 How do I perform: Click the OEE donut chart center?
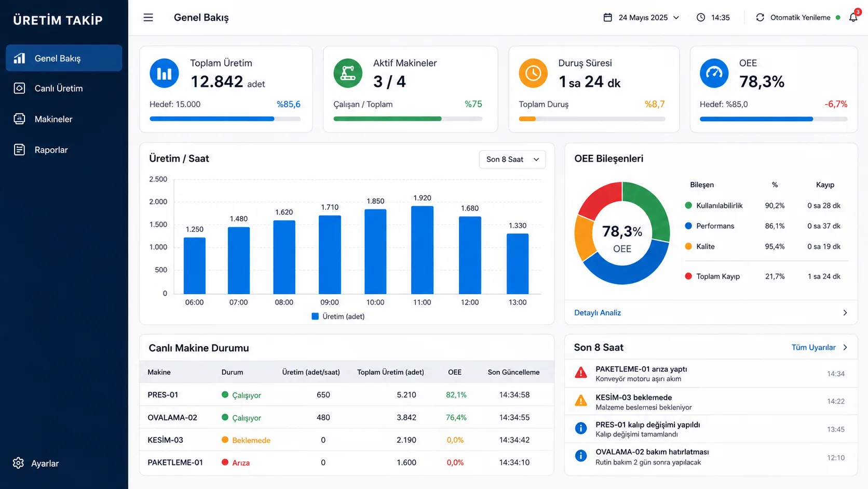622,233
